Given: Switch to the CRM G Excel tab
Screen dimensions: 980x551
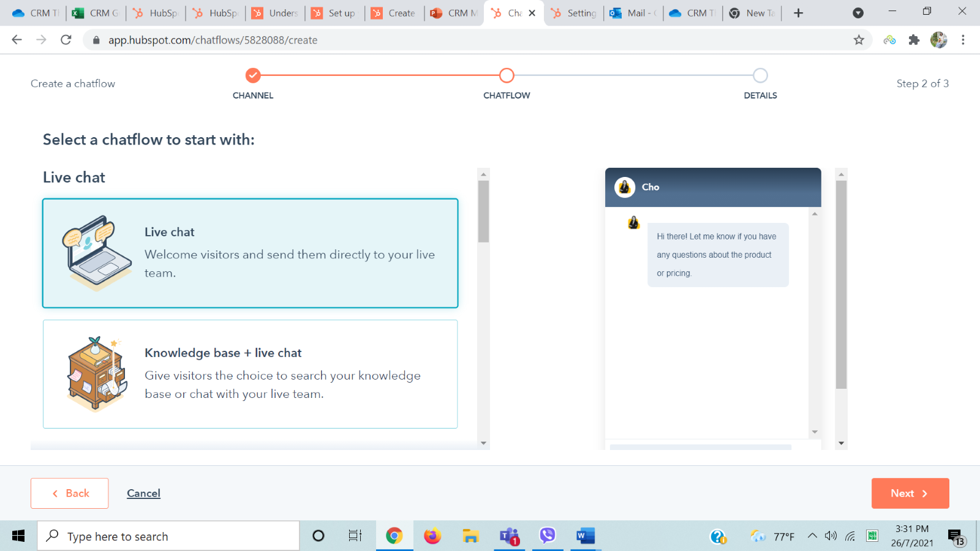Looking at the screenshot, I should coord(96,13).
